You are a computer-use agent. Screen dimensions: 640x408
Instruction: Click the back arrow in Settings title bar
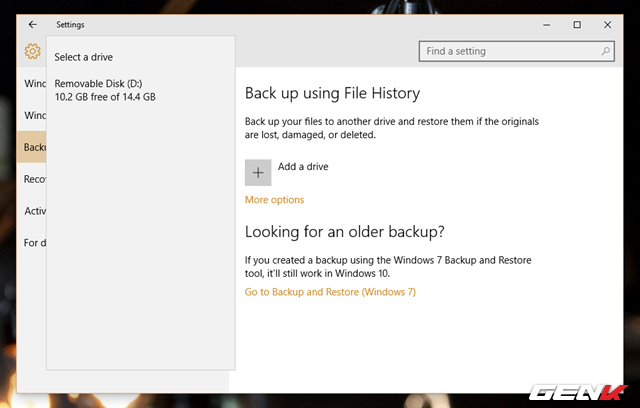pyautogui.click(x=33, y=25)
